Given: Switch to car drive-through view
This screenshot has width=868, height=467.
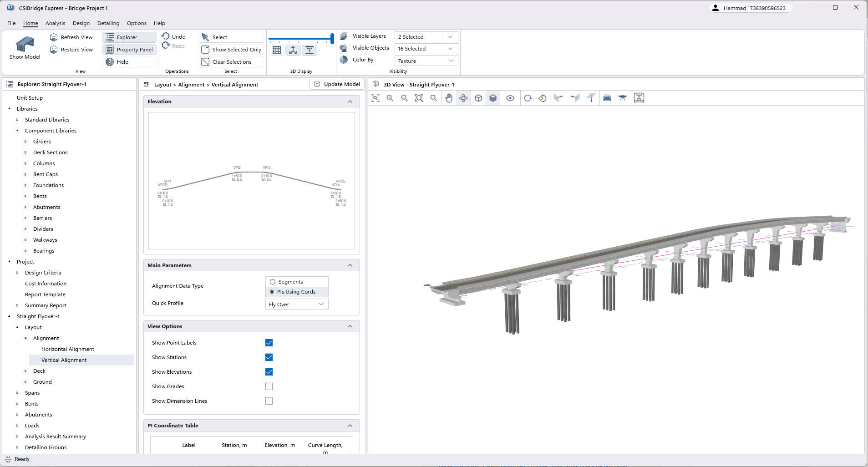Looking at the screenshot, I should 607,98.
